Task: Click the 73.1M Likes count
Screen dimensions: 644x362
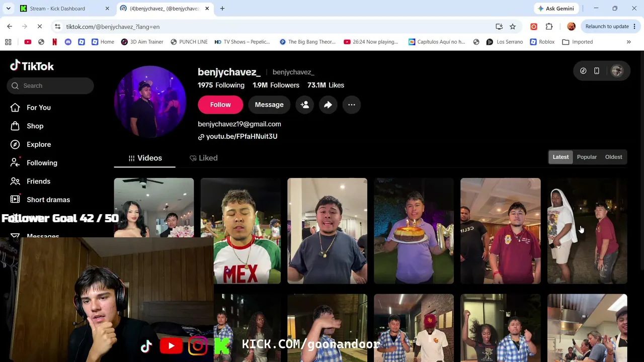Action: pos(326,85)
